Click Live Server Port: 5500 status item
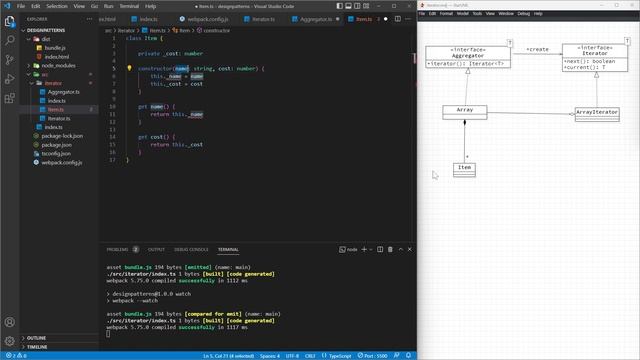 [x=372, y=356]
